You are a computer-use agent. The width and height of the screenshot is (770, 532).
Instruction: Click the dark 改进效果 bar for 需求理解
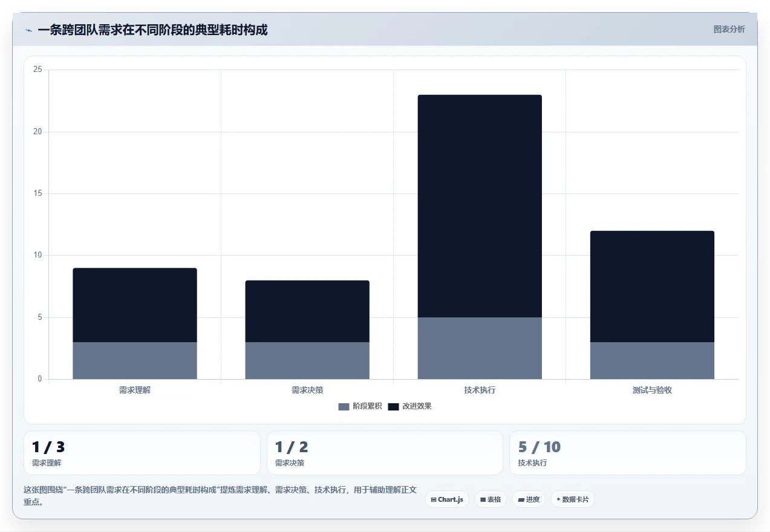135,305
